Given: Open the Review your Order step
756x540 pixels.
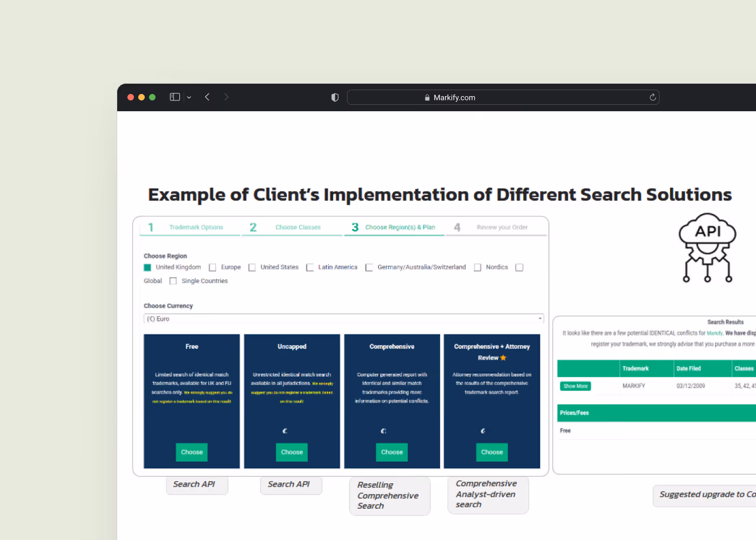Looking at the screenshot, I should [x=497, y=227].
